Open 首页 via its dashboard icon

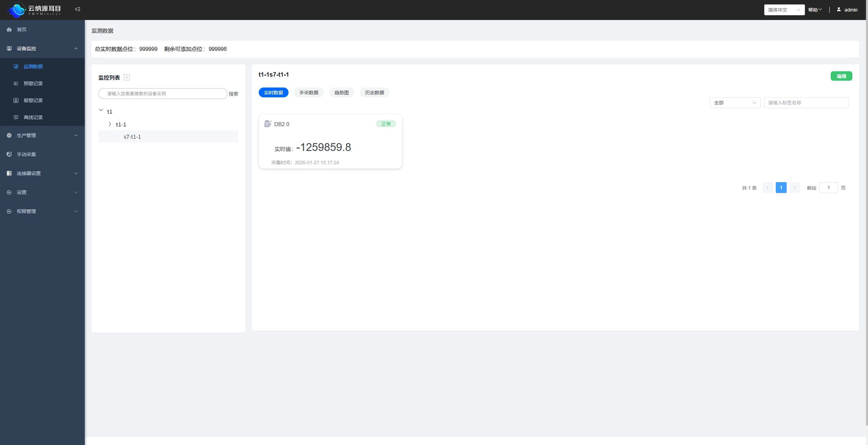[x=9, y=30]
